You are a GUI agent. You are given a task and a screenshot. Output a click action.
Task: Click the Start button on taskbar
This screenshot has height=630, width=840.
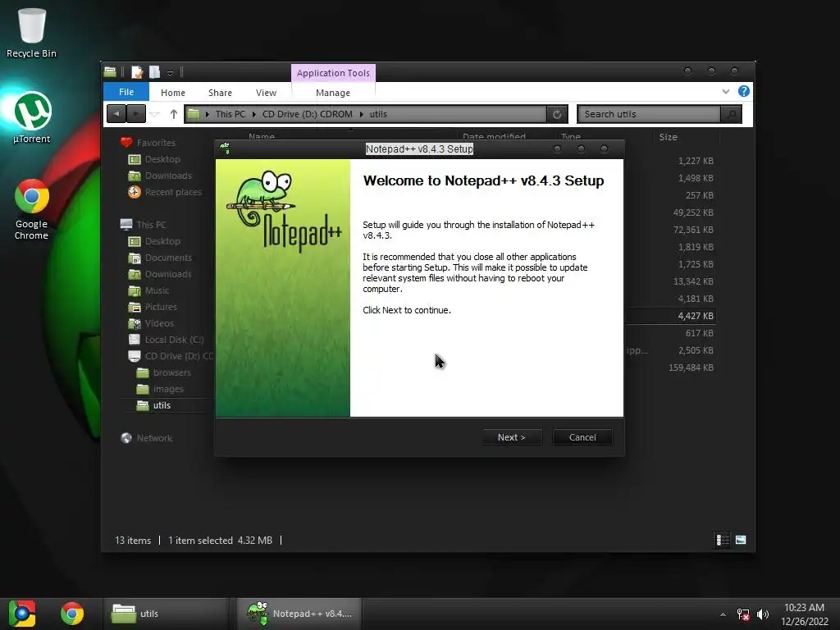(x=21, y=614)
